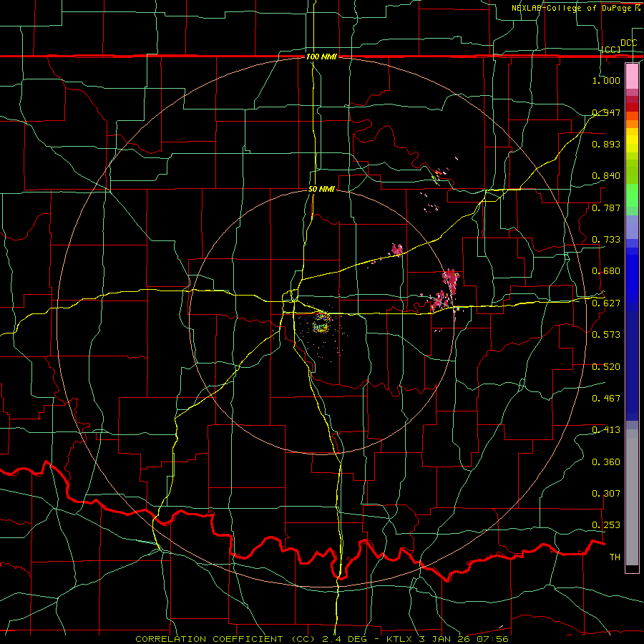This screenshot has width=644, height=644.
Task: Select the 0.253 scale value
Action: point(606,525)
